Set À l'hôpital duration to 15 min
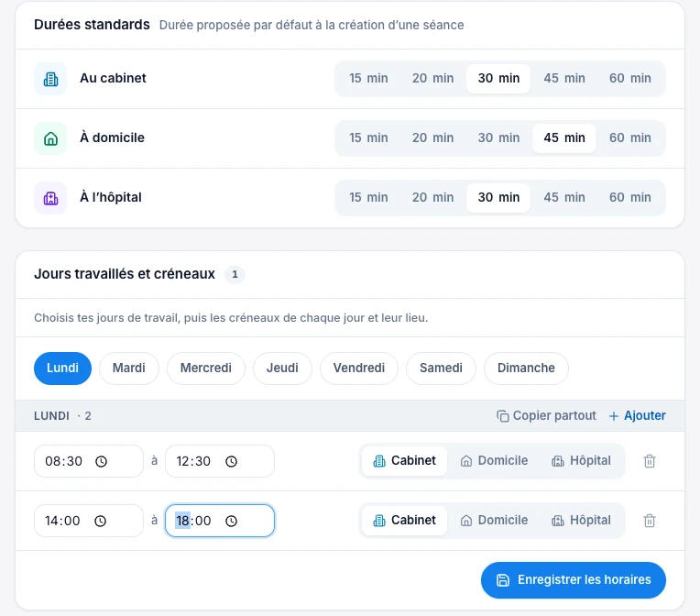 [x=368, y=197]
